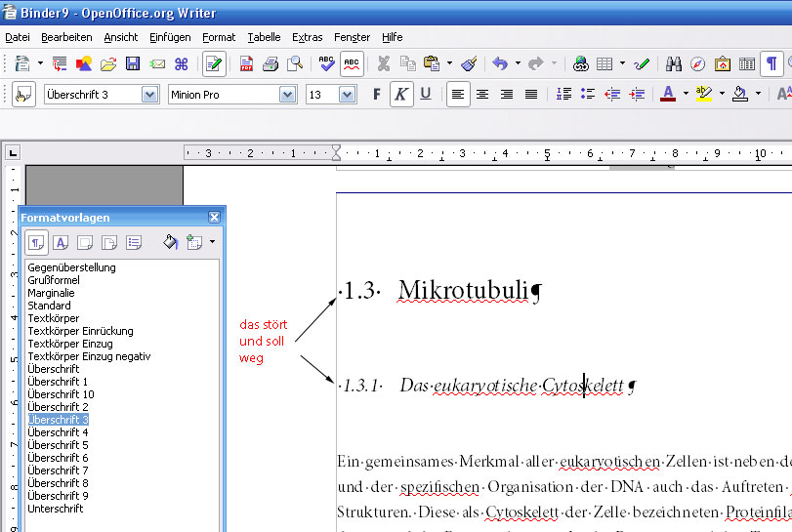Viewport: 792px width, 532px height.
Task: Open the paragraph style dropdown Überschrift 3
Action: (149, 95)
